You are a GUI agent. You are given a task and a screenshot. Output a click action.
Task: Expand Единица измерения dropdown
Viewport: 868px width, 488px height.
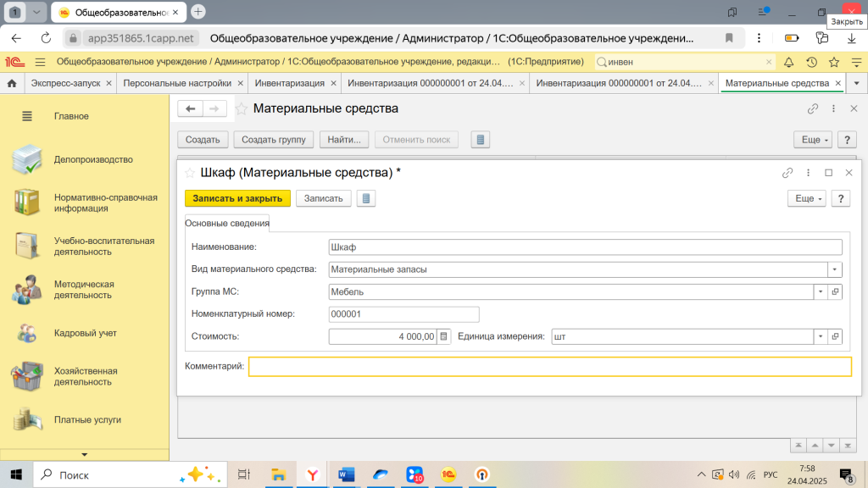[820, 336]
